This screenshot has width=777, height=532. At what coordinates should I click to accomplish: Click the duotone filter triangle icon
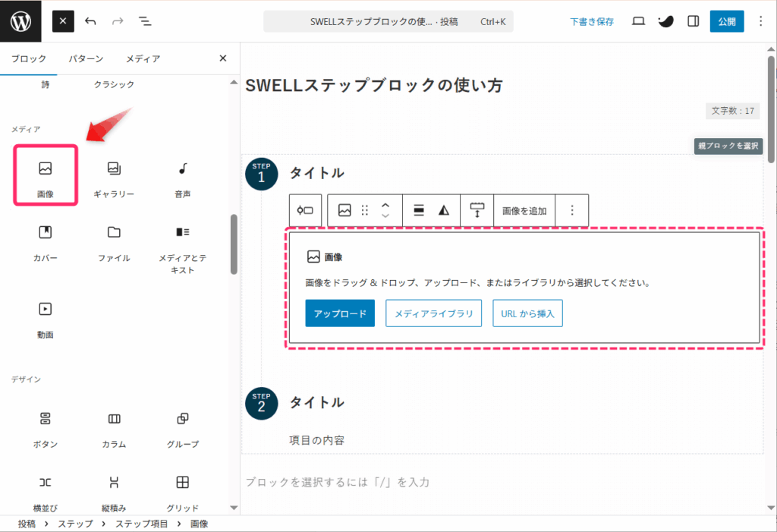[444, 211]
